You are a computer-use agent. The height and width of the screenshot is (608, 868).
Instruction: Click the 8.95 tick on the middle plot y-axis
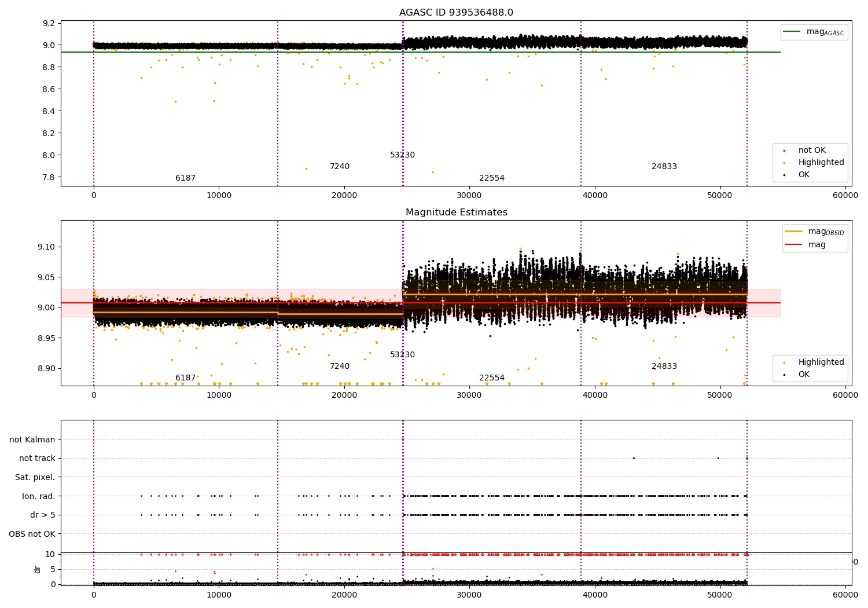tap(47, 338)
